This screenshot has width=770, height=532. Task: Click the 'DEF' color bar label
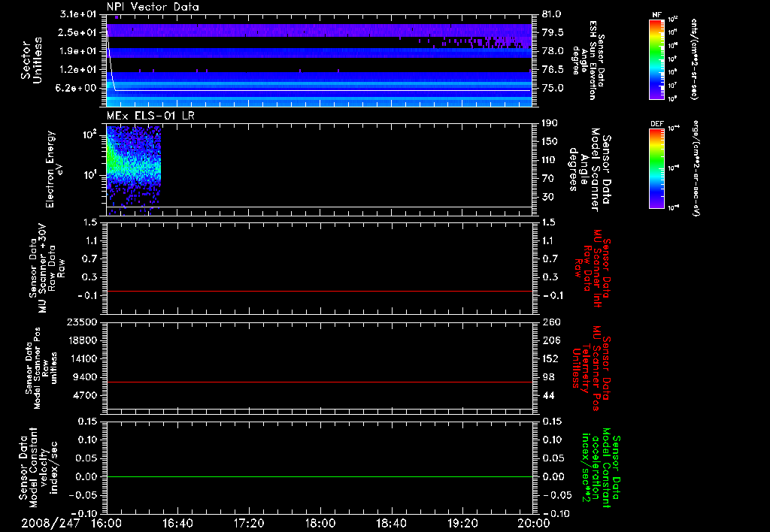click(x=656, y=124)
